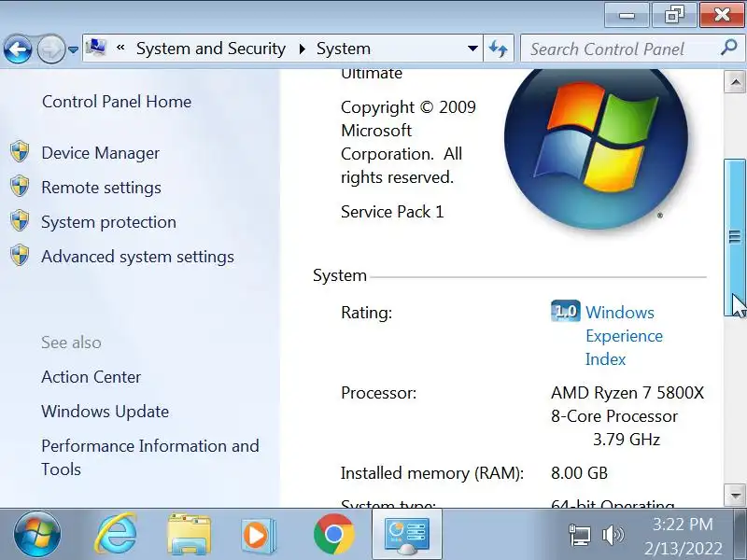Select the AMD Ryzen 7 5800X text
Viewport: 747px width, 560px height.
tap(627, 393)
